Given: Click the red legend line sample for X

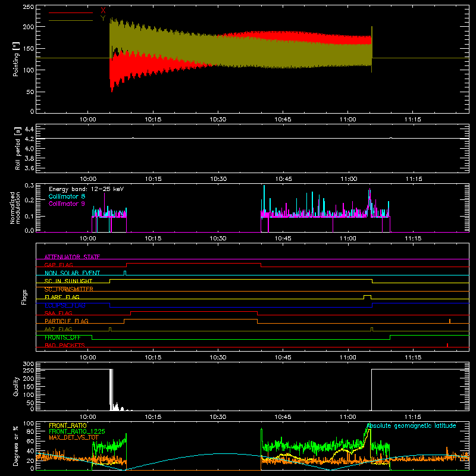Looking at the screenshot, I should [71, 12].
